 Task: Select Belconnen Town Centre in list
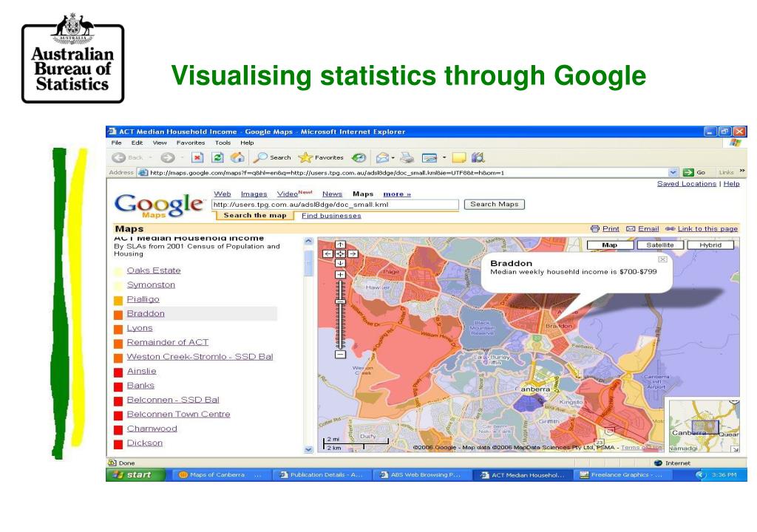click(x=179, y=415)
